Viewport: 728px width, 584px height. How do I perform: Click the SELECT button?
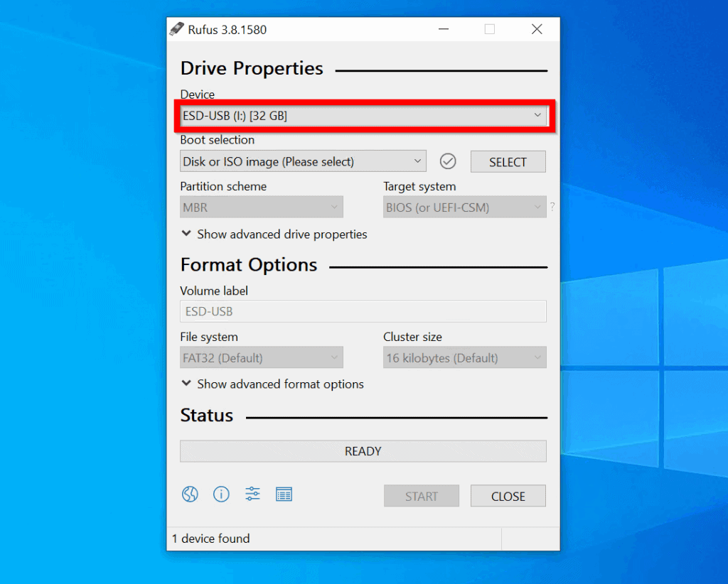click(508, 162)
